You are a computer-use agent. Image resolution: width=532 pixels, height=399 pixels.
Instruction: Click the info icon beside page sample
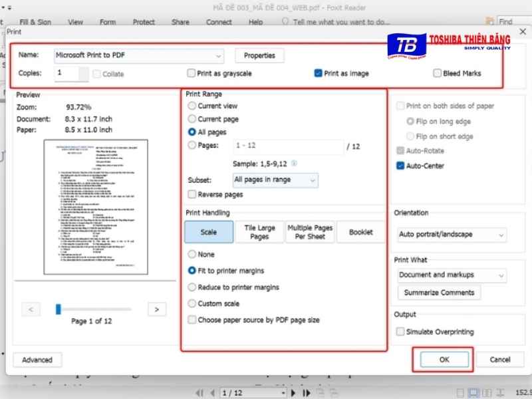tap(294, 163)
